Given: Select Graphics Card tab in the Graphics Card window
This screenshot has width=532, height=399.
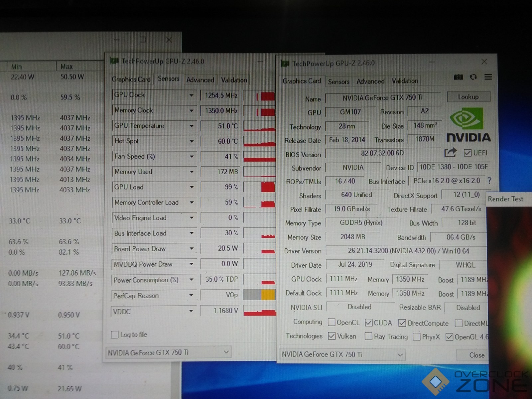Looking at the screenshot, I should click(302, 81).
